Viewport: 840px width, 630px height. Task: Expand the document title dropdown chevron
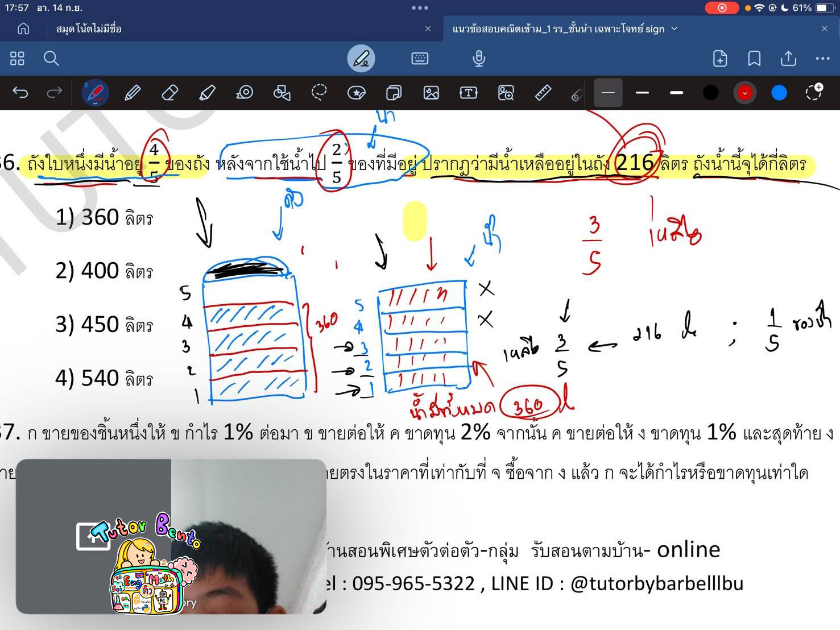click(675, 28)
